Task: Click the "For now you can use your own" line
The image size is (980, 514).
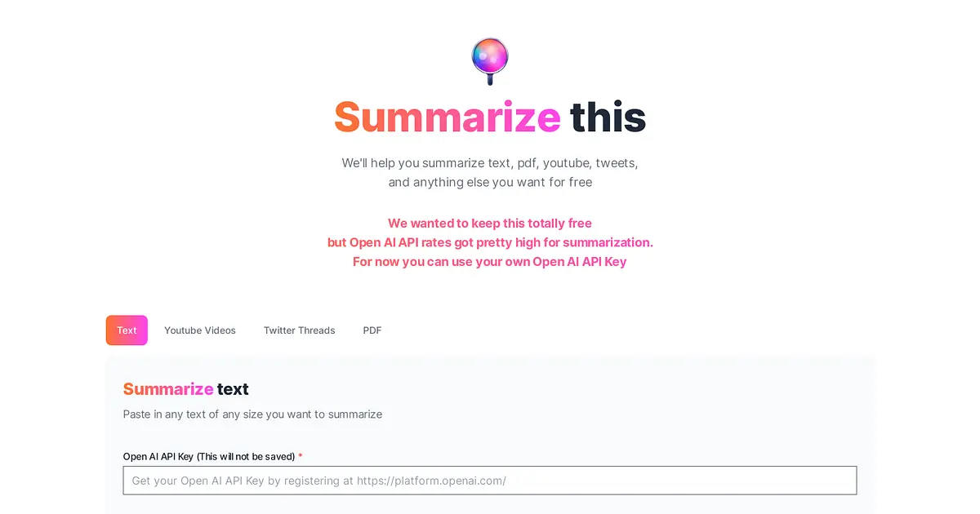Action: pyautogui.click(x=490, y=262)
